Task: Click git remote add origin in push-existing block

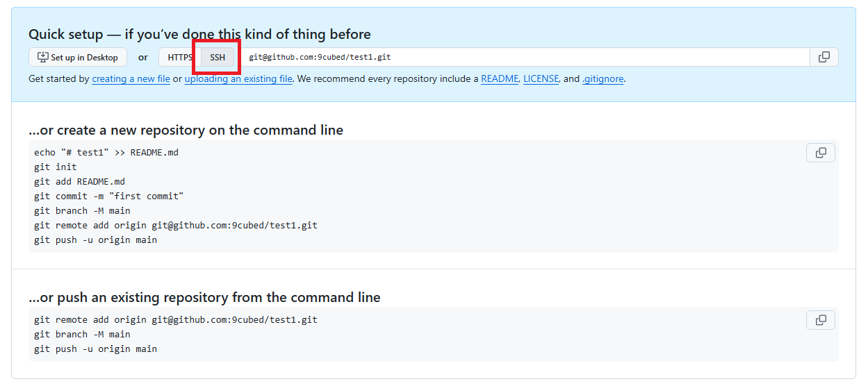Action: coord(175,320)
